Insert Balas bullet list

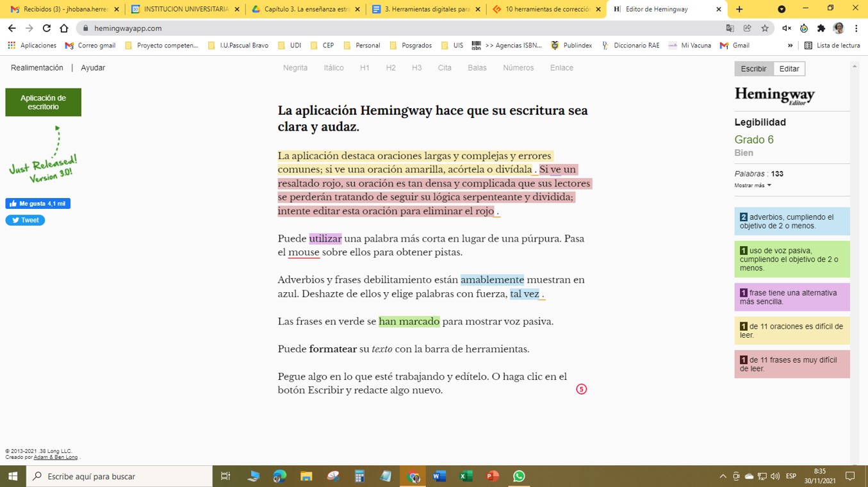coord(477,68)
